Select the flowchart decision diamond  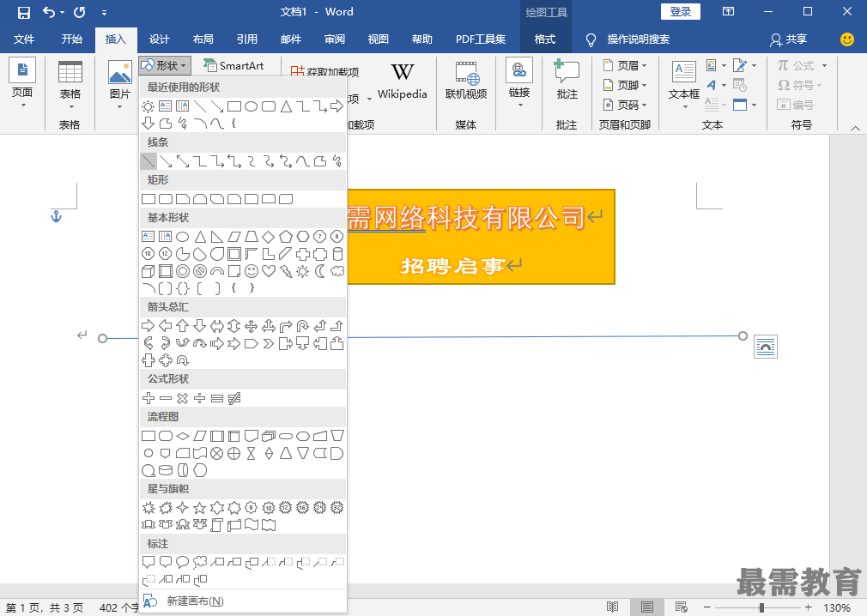pyautogui.click(x=183, y=436)
